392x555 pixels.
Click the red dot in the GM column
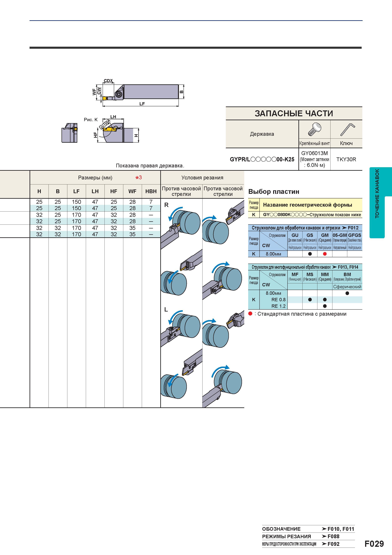pos(325,254)
